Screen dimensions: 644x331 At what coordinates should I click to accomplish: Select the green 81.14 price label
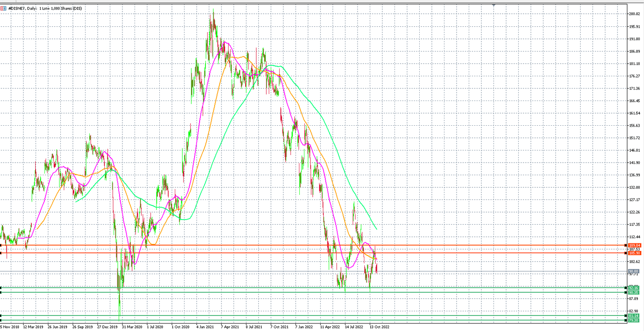pyautogui.click(x=634, y=315)
